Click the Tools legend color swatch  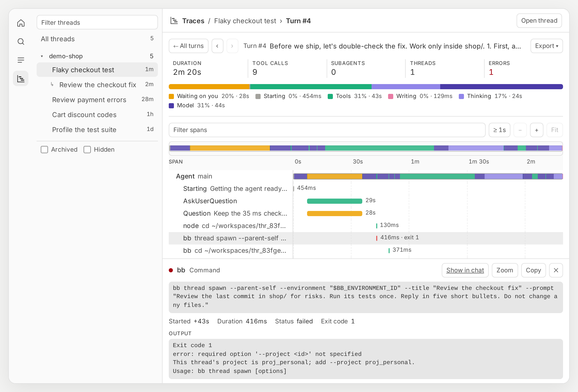pos(330,96)
